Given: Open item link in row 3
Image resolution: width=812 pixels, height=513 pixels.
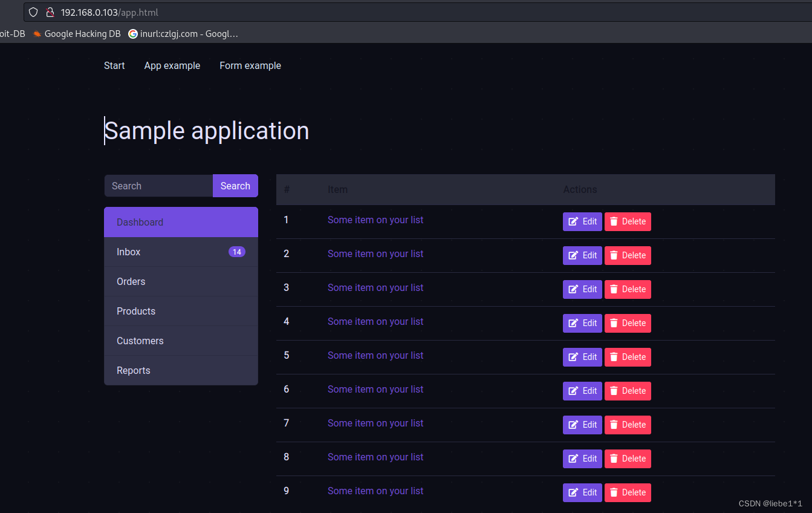Looking at the screenshot, I should coord(375,287).
